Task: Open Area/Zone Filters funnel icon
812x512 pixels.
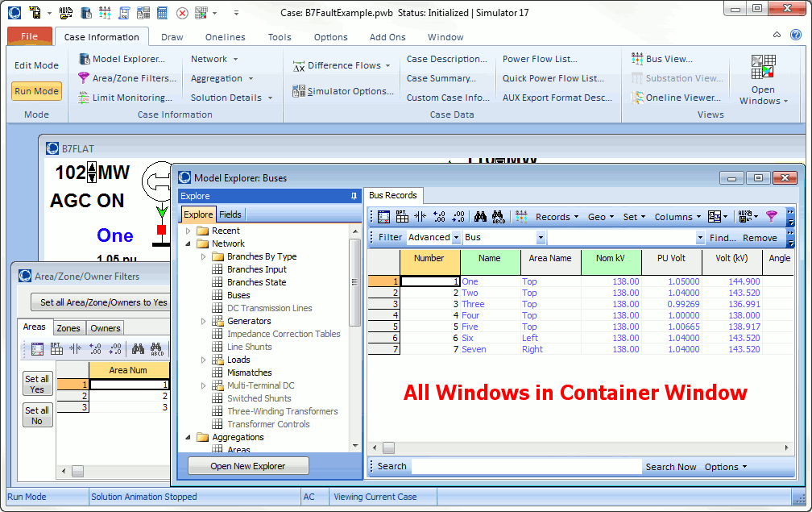Action: (x=84, y=78)
